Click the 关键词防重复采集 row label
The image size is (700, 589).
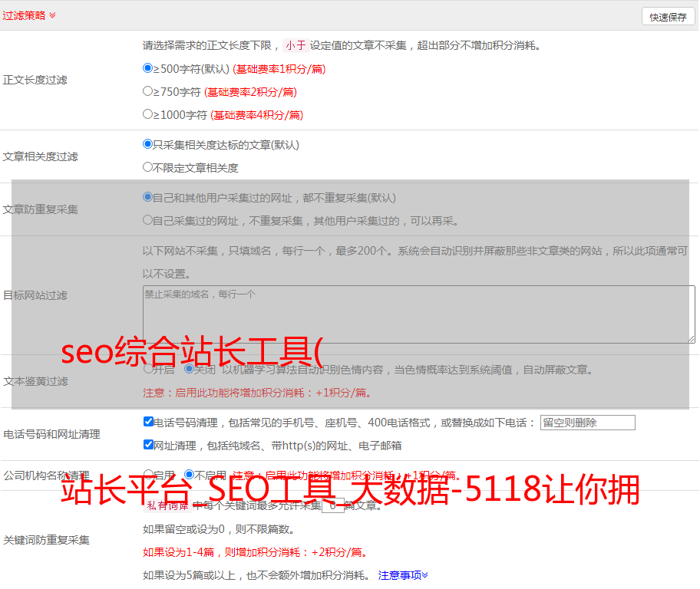(46, 540)
